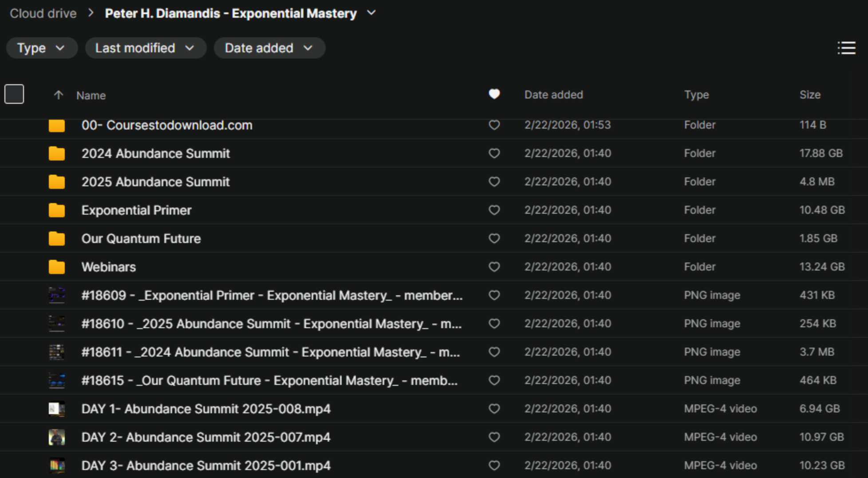Open DAY 3- Abundance Summit 2025-001.mp4
Viewport: 868px width, 478px height.
point(205,465)
